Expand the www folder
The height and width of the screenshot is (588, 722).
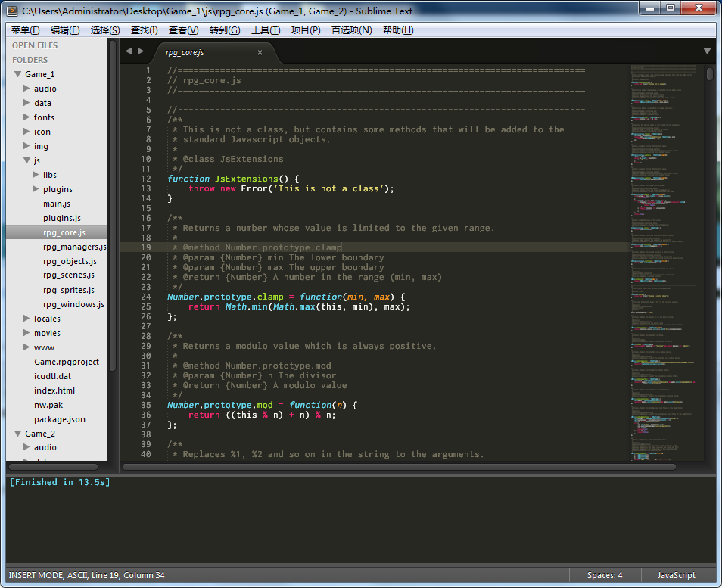point(26,347)
